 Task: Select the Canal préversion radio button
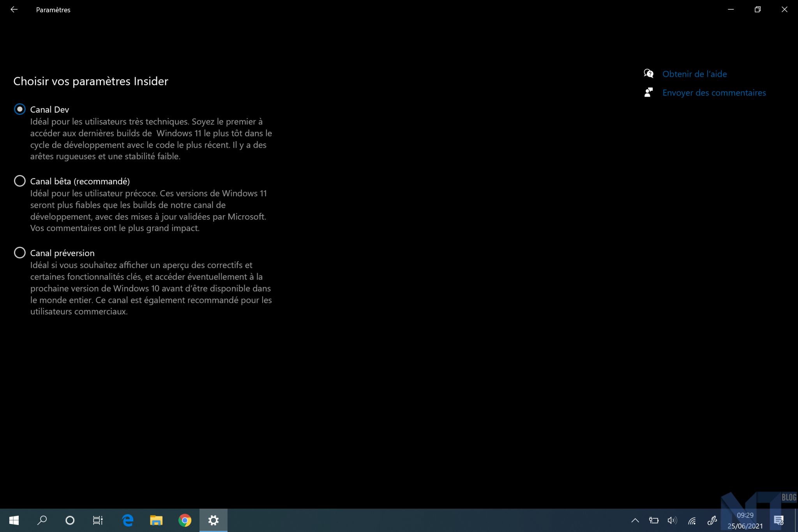pyautogui.click(x=20, y=253)
